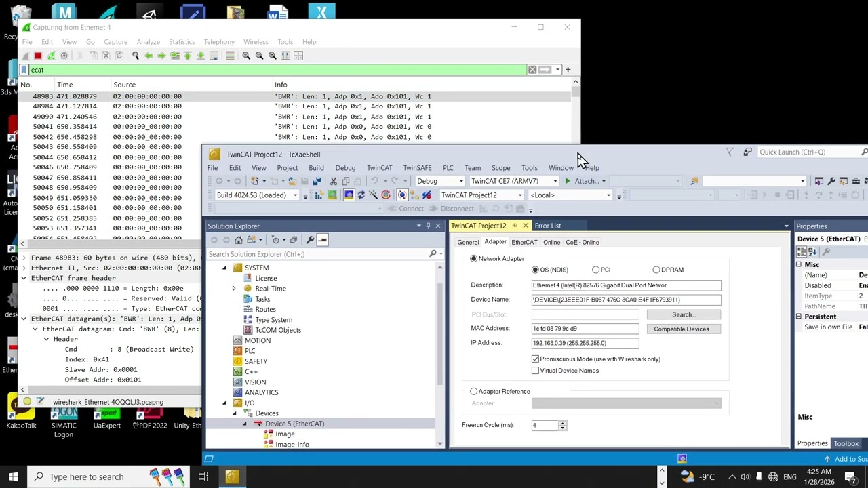This screenshot has width=868, height=488.
Task: Switch to CoE - Online tab
Action: (582, 242)
